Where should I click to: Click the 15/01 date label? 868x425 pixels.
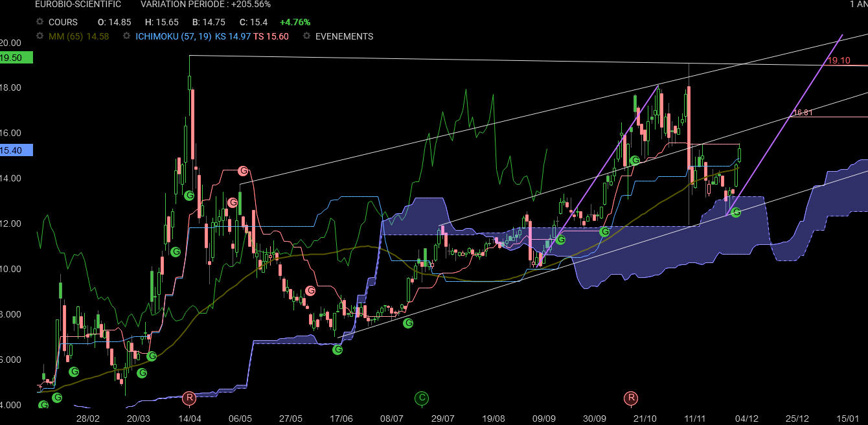pos(848,419)
